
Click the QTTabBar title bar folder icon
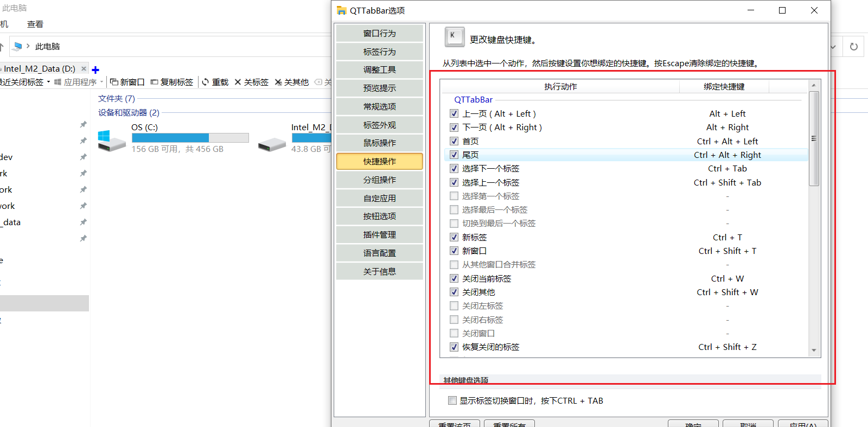pos(341,10)
